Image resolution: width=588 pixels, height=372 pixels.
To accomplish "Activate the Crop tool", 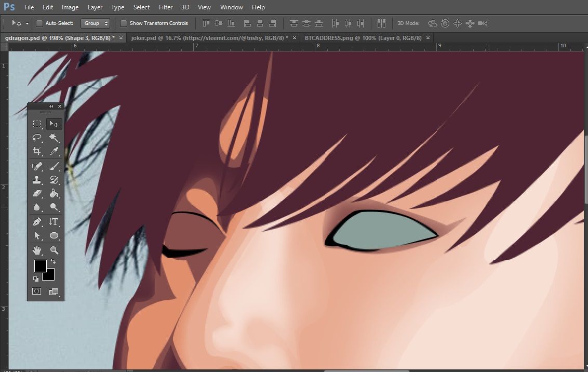I will click(37, 151).
